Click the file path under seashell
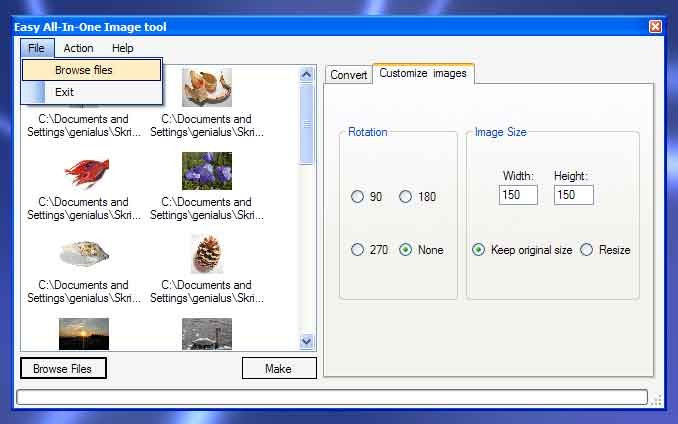Screen dimensions: 678x424 point(84,291)
